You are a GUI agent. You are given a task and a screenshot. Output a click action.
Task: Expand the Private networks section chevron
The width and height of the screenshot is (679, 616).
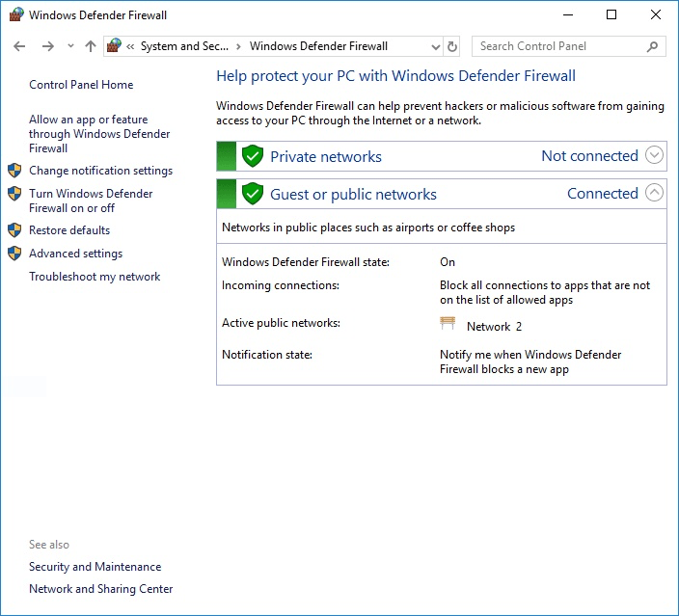[x=654, y=155]
